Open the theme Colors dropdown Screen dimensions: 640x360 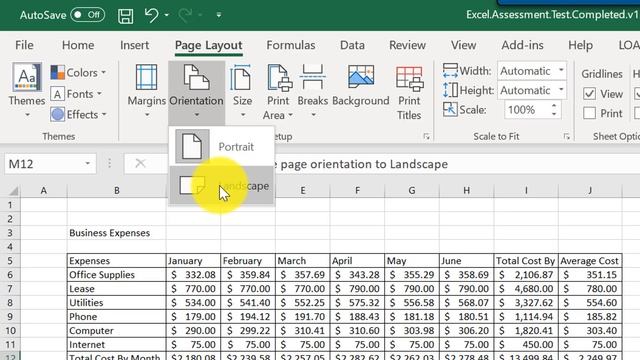click(x=79, y=73)
